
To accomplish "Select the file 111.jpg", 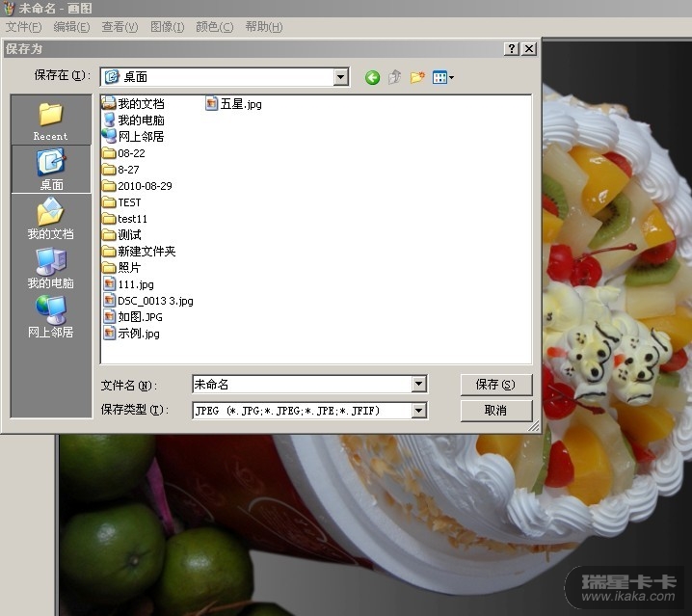I will pyautogui.click(x=128, y=284).
